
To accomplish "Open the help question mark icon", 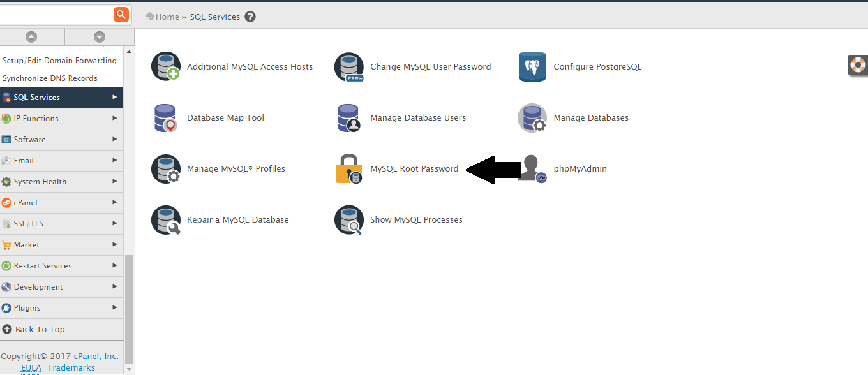I will tap(250, 17).
